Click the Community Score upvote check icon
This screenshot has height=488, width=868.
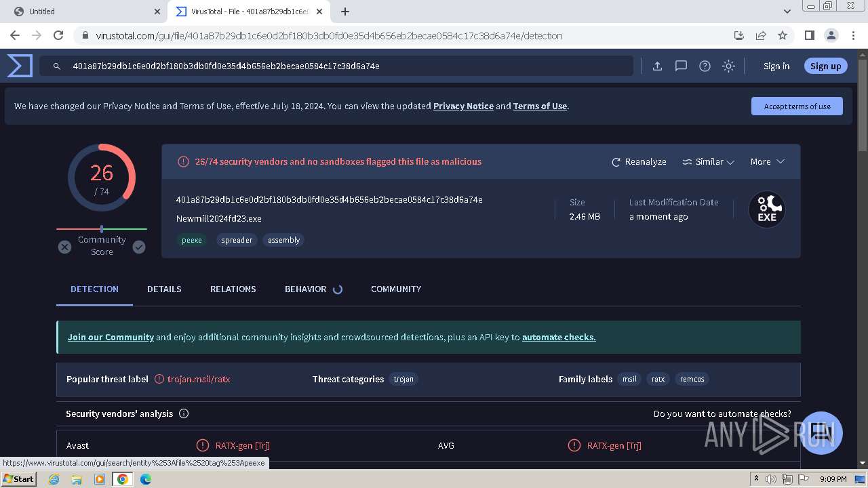coord(139,247)
